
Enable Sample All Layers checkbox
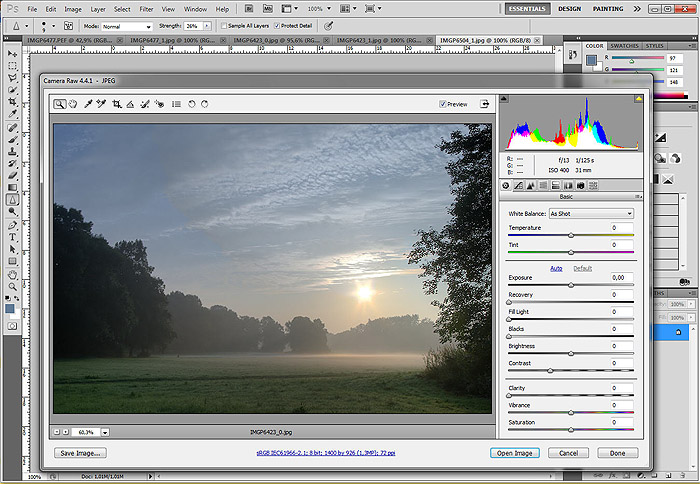(224, 25)
